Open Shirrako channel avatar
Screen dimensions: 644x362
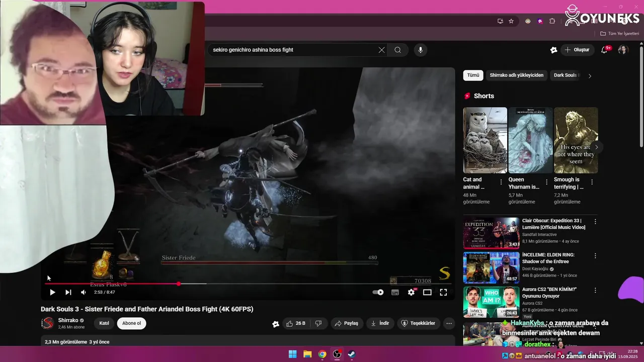(47, 323)
